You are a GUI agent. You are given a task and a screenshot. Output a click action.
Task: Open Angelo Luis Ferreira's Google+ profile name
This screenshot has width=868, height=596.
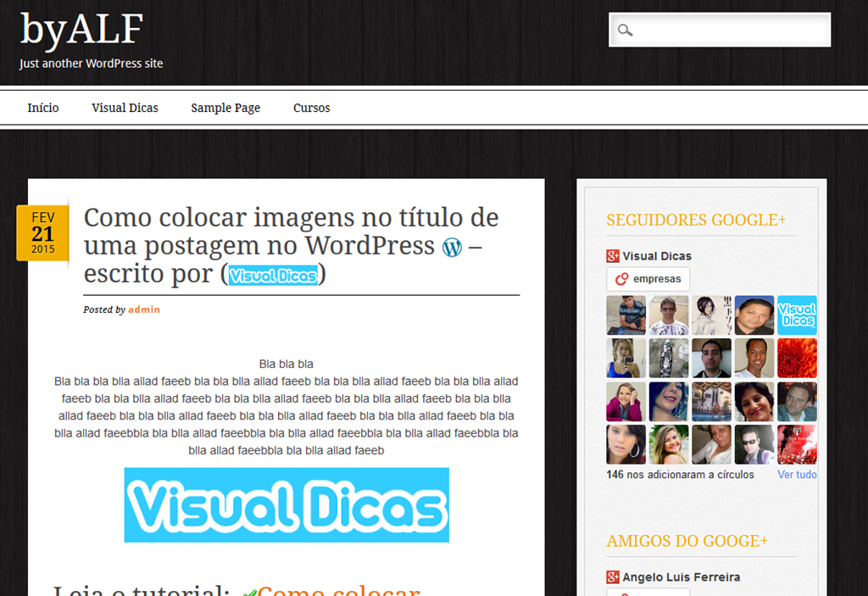[682, 577]
